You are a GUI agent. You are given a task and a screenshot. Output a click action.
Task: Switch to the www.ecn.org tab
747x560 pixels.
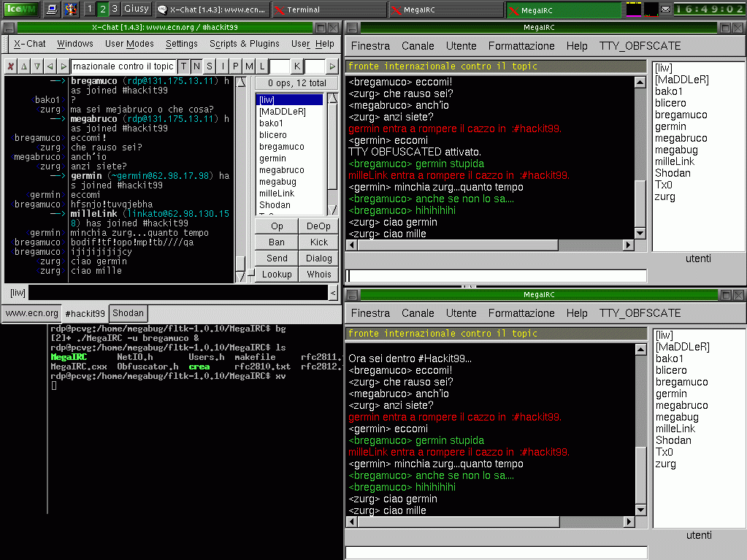point(31,313)
